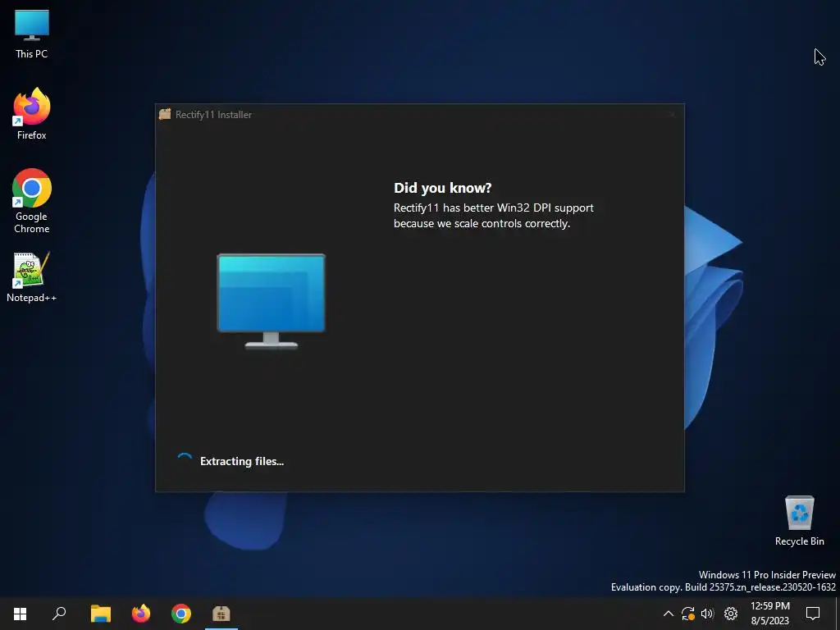Image resolution: width=840 pixels, height=630 pixels.
Task: Open the Windows Start menu
Action: click(20, 614)
